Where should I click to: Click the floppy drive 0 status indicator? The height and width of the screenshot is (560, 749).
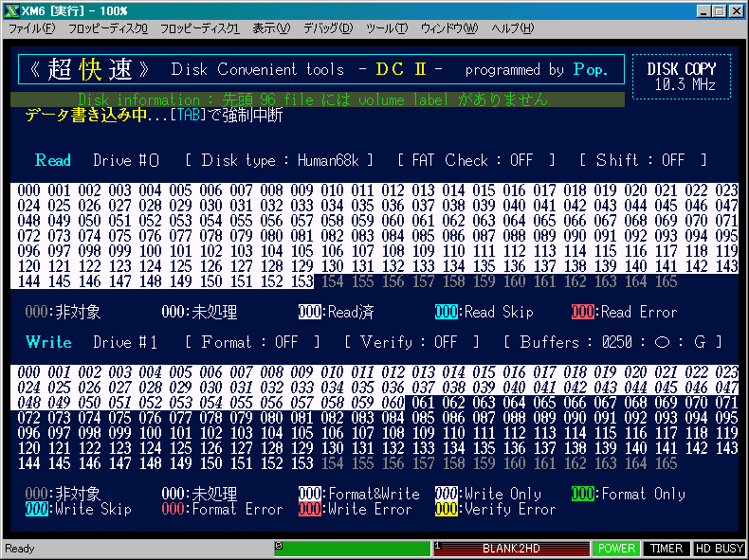(x=353, y=549)
